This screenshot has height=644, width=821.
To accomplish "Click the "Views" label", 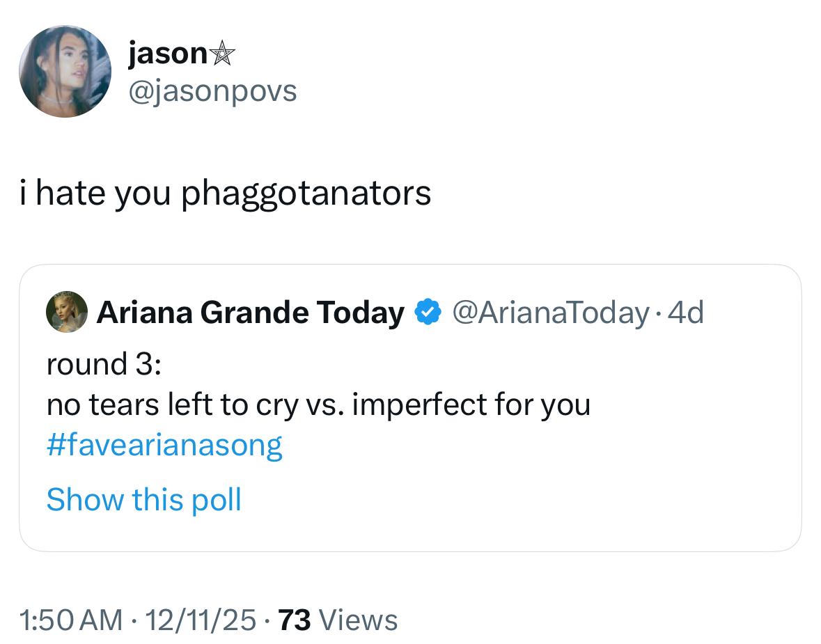I will point(362,620).
